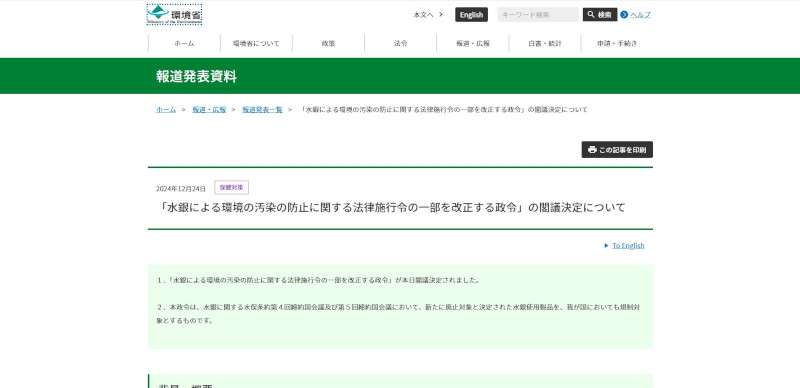Open the To English link
This screenshot has width=800, height=388.
628,246
